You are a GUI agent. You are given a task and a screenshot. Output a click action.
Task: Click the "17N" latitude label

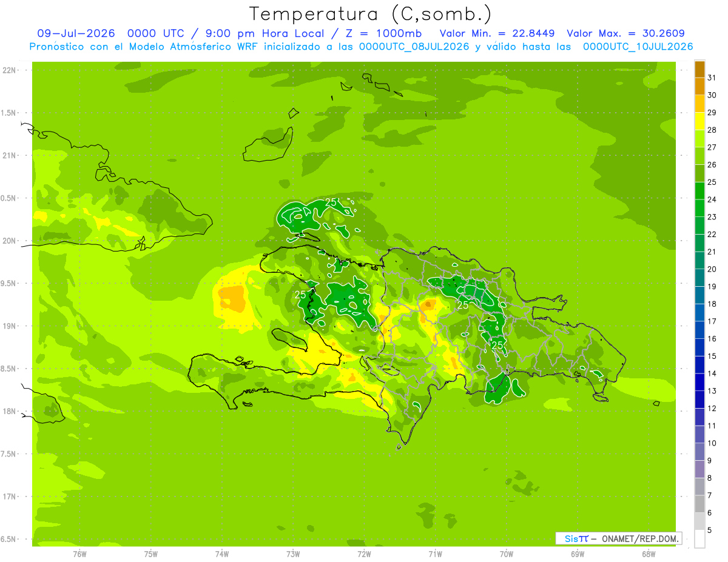10,497
